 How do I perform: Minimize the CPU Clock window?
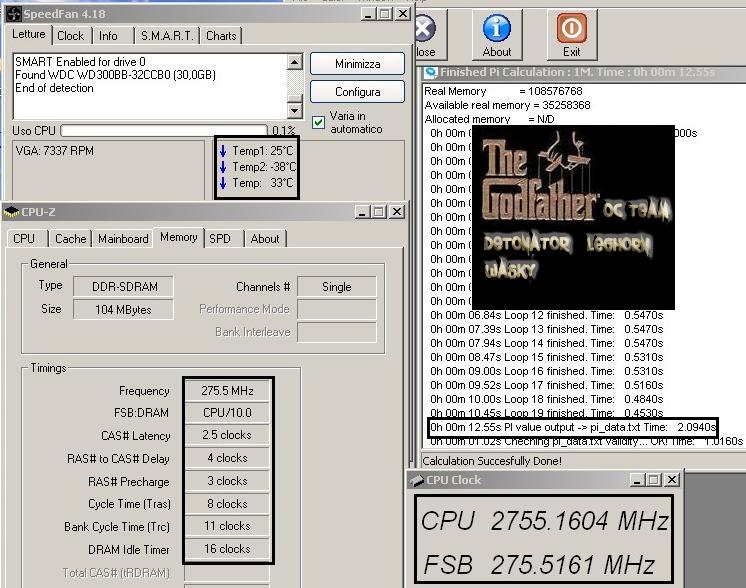tap(637, 480)
